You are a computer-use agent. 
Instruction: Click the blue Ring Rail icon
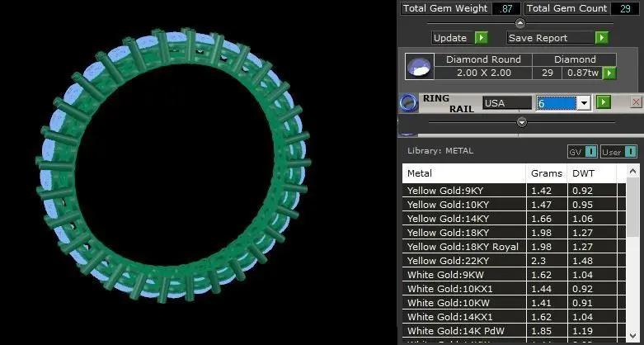point(409,103)
